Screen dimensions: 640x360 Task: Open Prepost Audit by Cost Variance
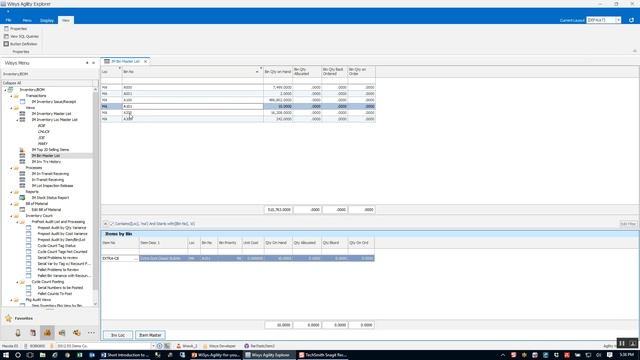(62, 234)
